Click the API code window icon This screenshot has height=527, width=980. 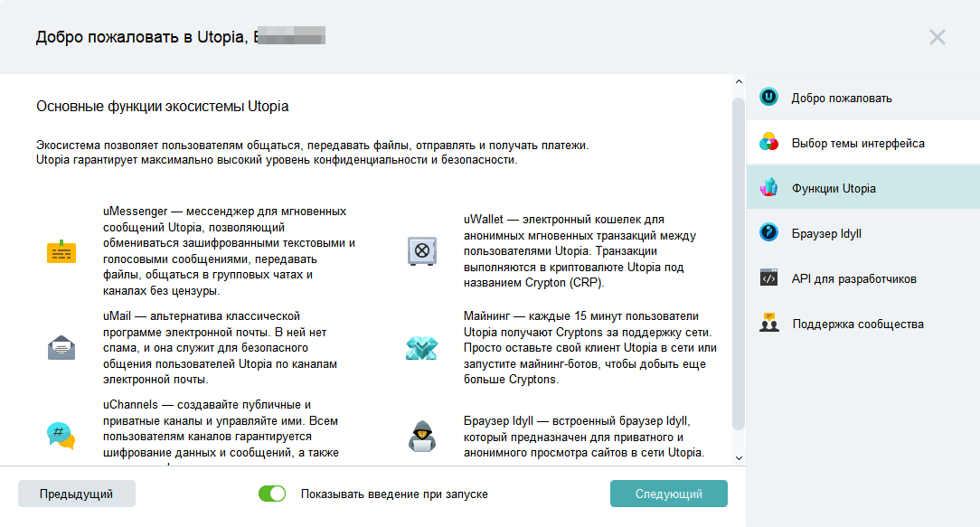pos(769,278)
